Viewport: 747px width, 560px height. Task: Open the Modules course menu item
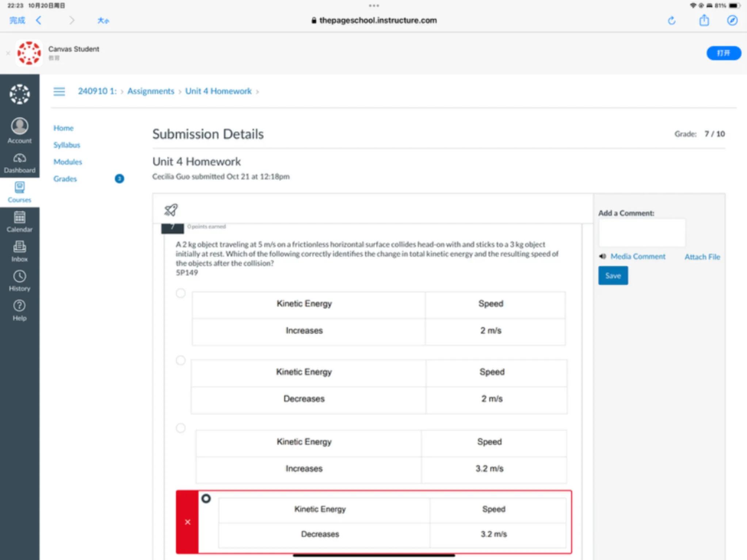[x=68, y=162]
